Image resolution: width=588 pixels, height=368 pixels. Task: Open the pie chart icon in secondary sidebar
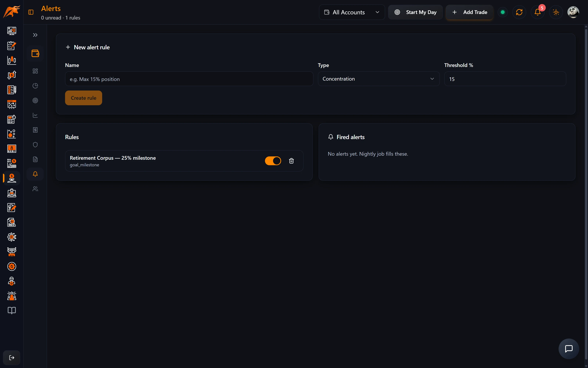point(35,86)
